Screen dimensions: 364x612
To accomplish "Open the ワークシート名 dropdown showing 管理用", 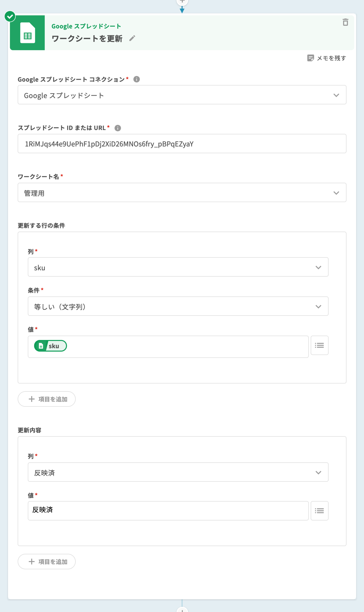I will [182, 193].
